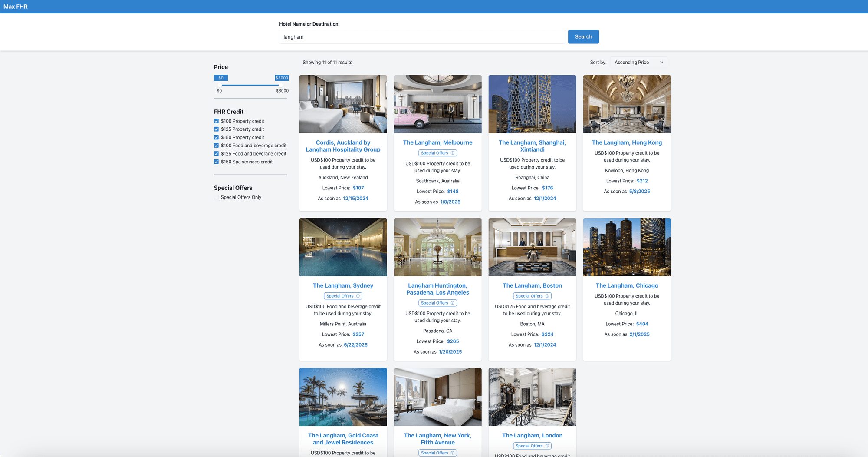Open The Langham, London title link

pos(532,435)
